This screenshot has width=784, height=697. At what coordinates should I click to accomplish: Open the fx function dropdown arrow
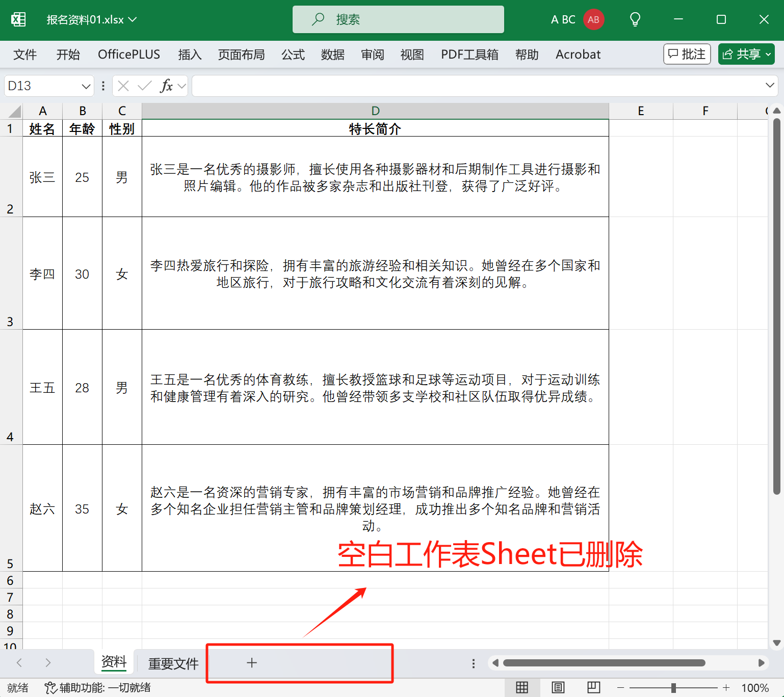click(181, 86)
